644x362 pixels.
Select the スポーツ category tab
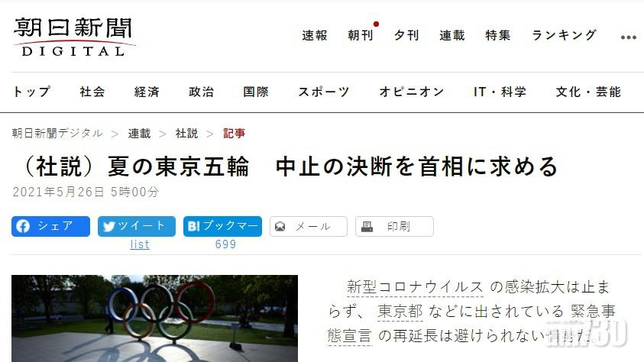coord(324,92)
